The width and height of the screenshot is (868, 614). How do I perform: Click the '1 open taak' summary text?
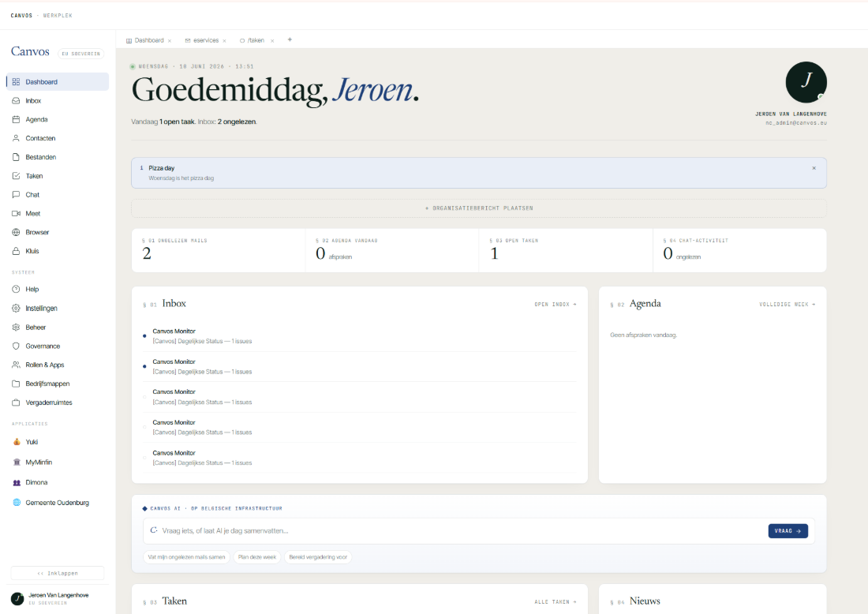[x=177, y=122]
